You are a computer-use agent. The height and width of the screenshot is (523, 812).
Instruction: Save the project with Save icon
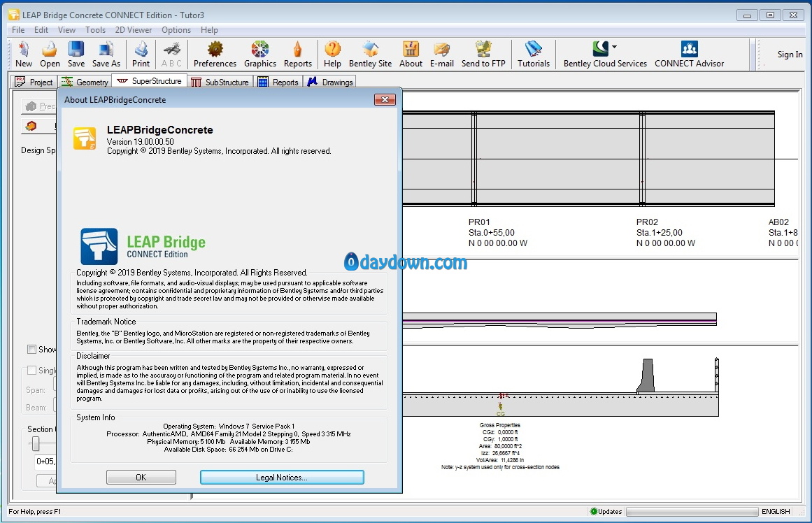click(x=76, y=55)
